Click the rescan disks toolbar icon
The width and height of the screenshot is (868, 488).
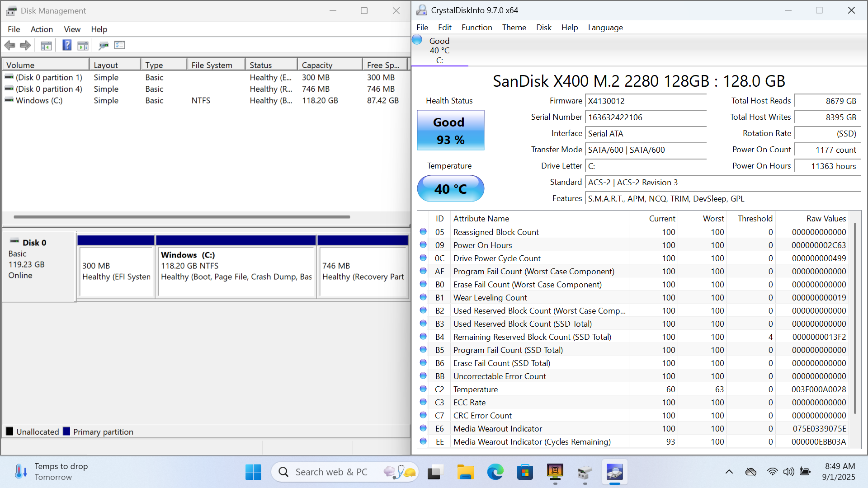[x=104, y=45]
